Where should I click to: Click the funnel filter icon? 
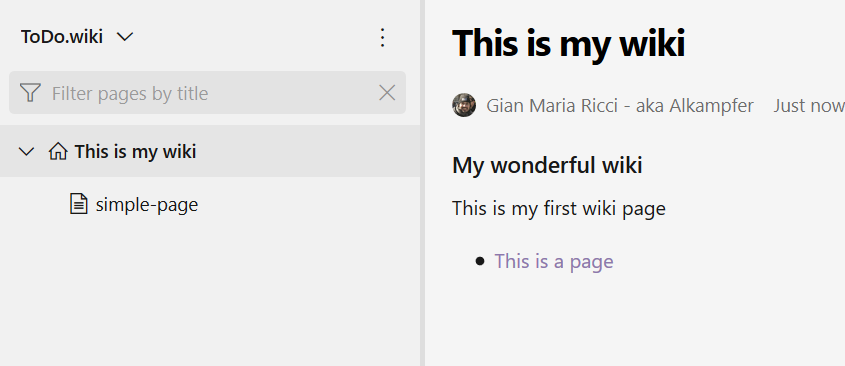click(x=30, y=93)
